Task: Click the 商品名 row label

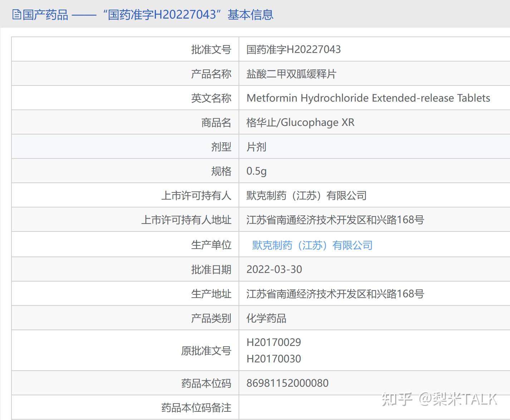Action: [216, 122]
